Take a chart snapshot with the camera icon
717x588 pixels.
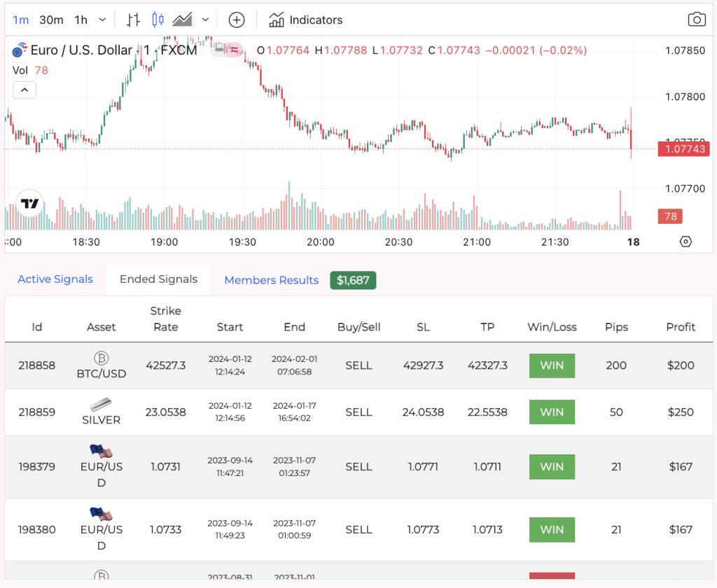697,20
